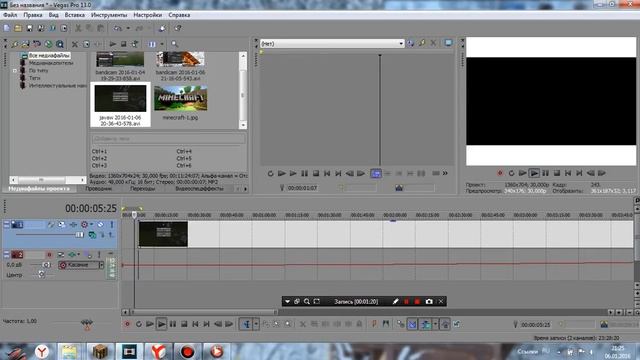Image resolution: width=640 pixels, height=360 pixels.
Task: Click the media list scrollbar down arrow
Action: pyautogui.click(x=243, y=125)
